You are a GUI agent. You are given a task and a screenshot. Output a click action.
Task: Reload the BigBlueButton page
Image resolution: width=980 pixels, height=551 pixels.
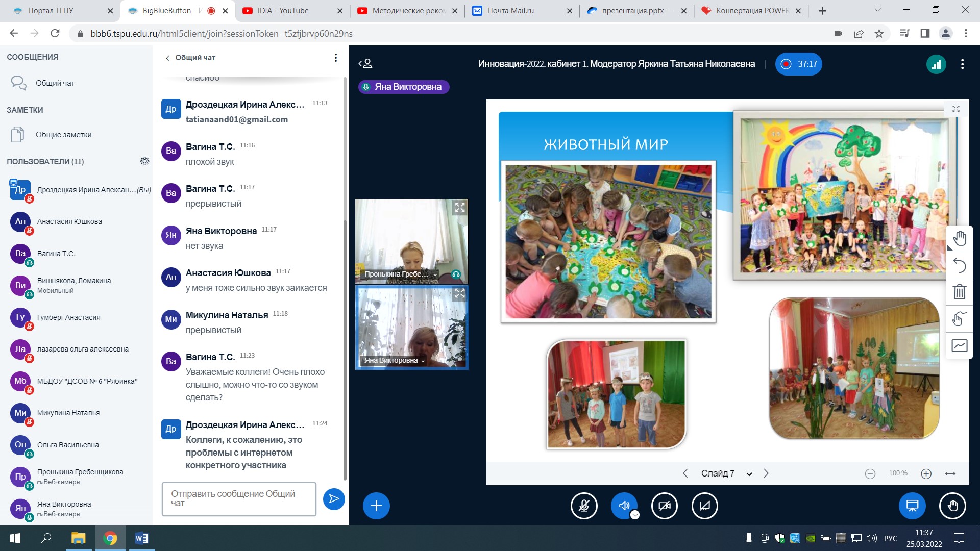pyautogui.click(x=55, y=33)
